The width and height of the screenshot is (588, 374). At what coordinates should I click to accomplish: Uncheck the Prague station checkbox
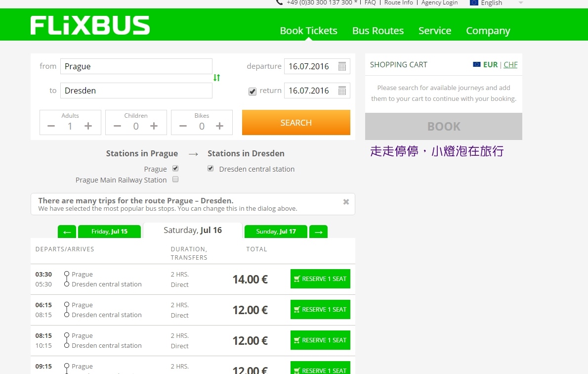pyautogui.click(x=175, y=168)
